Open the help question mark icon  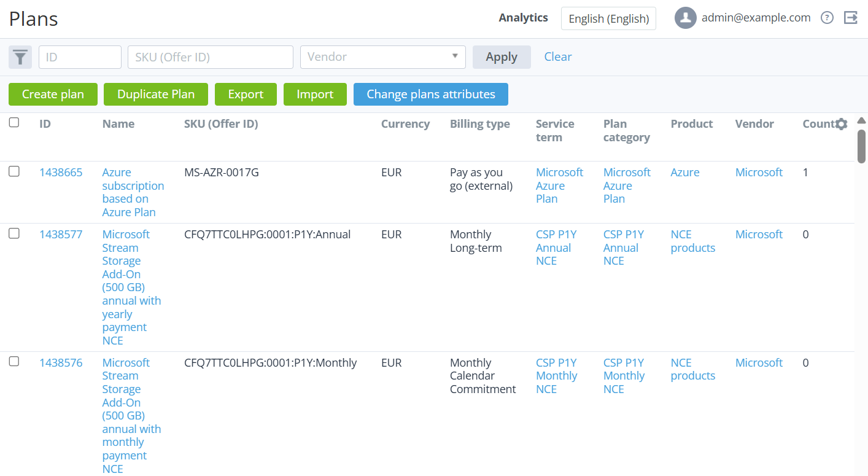click(827, 18)
